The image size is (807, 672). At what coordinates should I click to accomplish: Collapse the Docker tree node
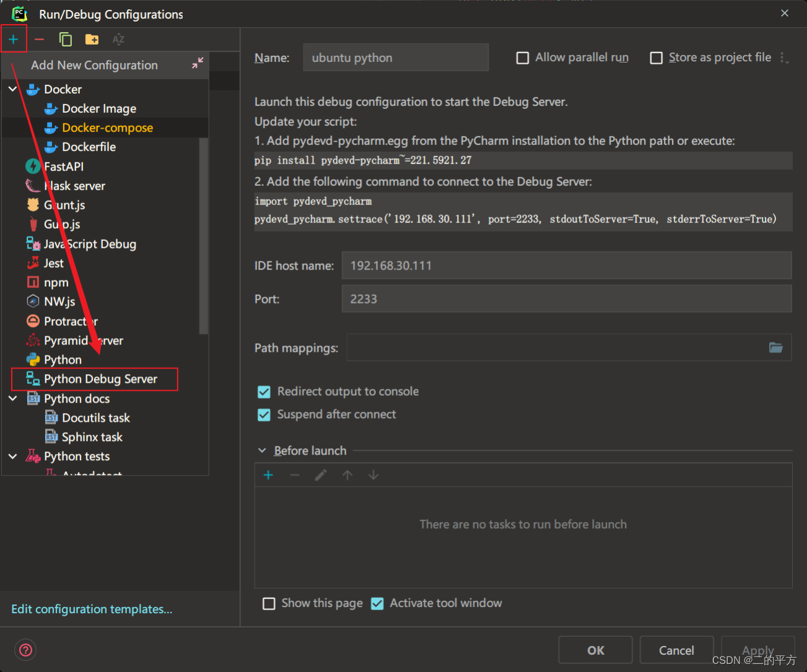coord(13,90)
